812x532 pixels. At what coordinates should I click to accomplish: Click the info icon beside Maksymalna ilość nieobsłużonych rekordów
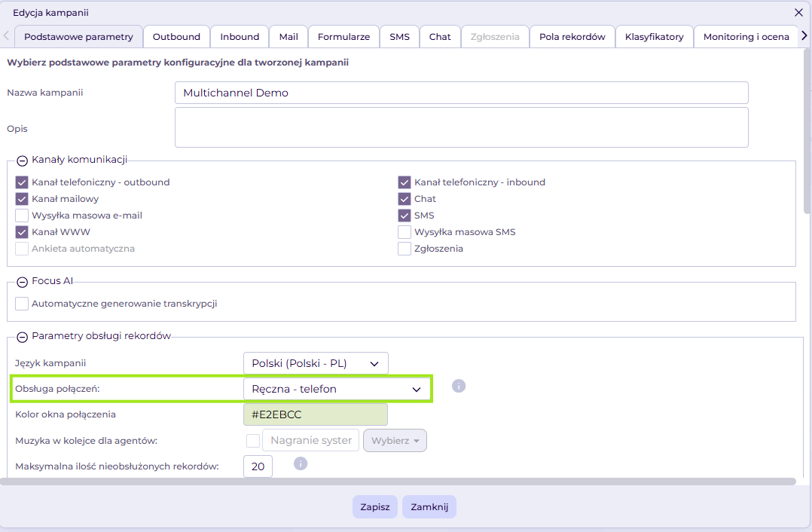click(301, 463)
